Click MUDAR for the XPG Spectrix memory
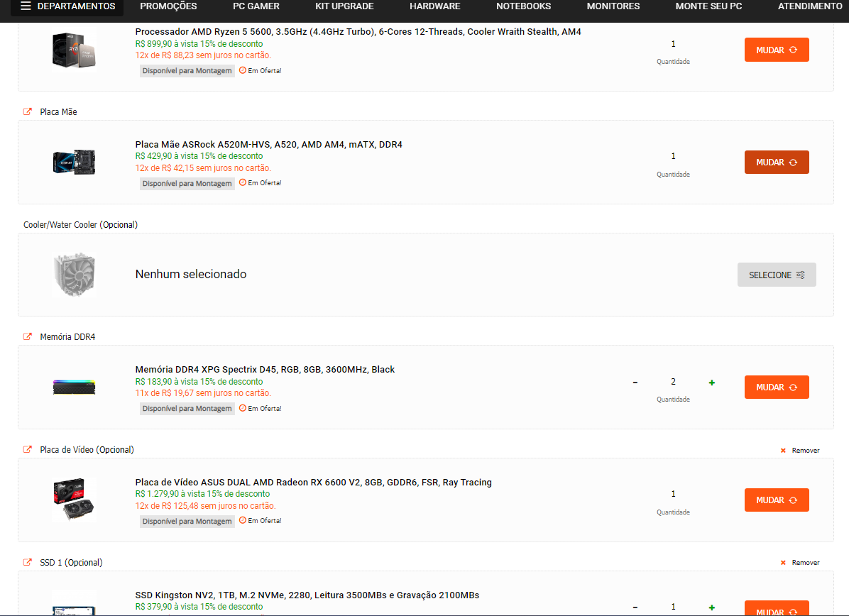The image size is (849, 616). click(777, 387)
